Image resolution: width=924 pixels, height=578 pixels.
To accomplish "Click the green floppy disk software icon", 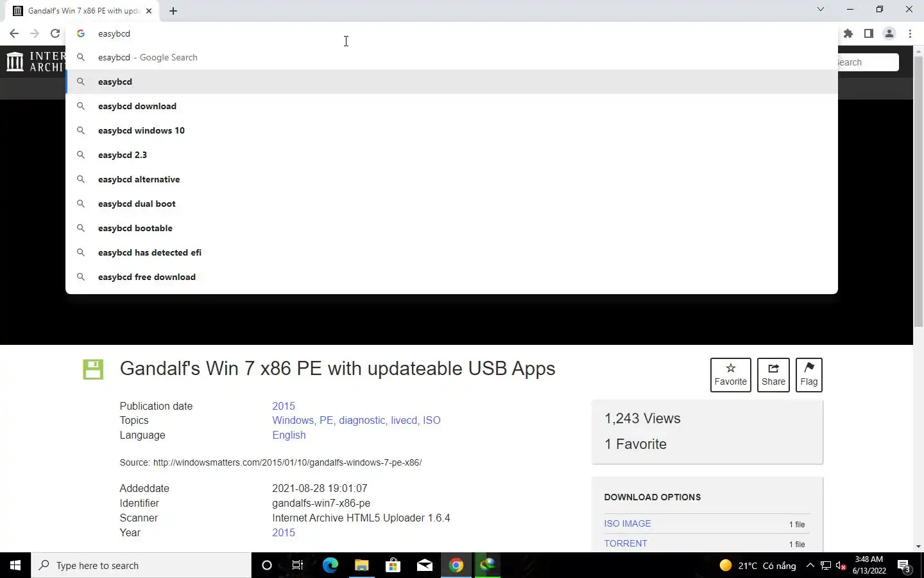I will pos(93,369).
